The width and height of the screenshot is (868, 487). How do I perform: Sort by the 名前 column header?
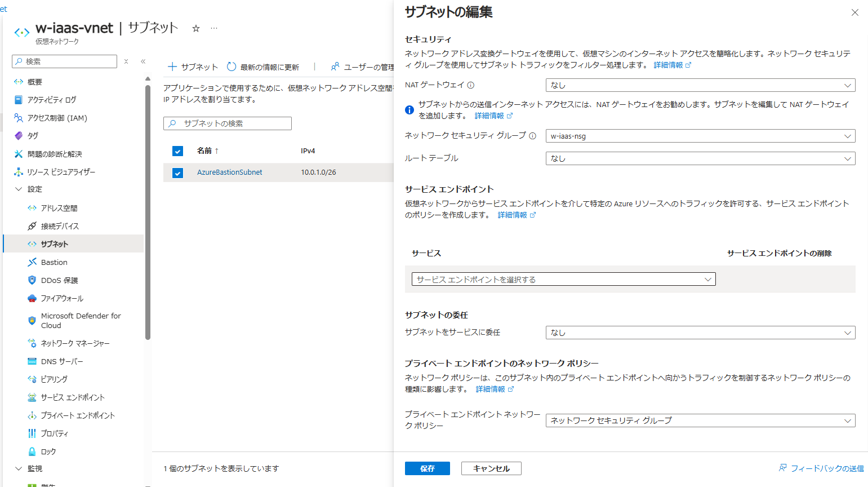pyautogui.click(x=208, y=151)
